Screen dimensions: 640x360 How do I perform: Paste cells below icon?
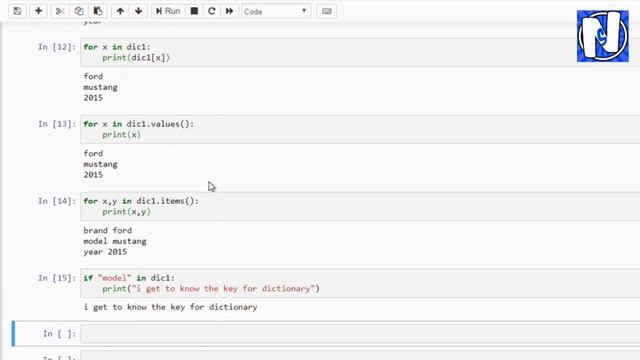(98, 11)
